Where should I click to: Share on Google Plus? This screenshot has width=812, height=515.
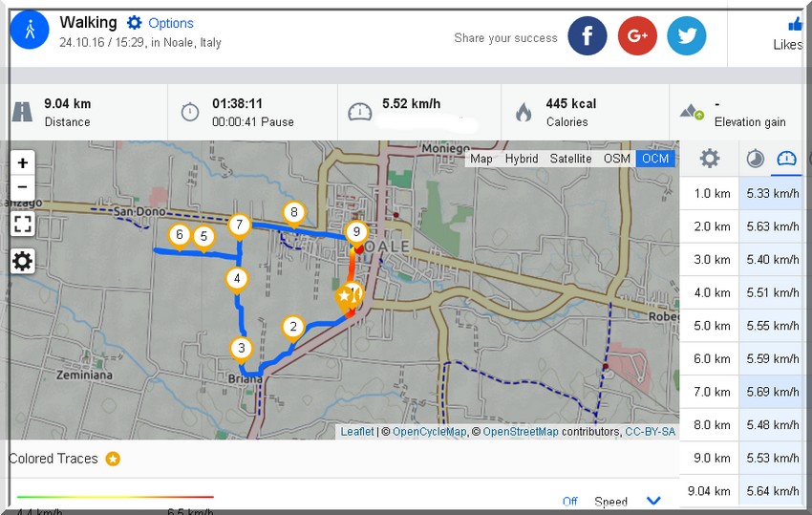coord(637,35)
